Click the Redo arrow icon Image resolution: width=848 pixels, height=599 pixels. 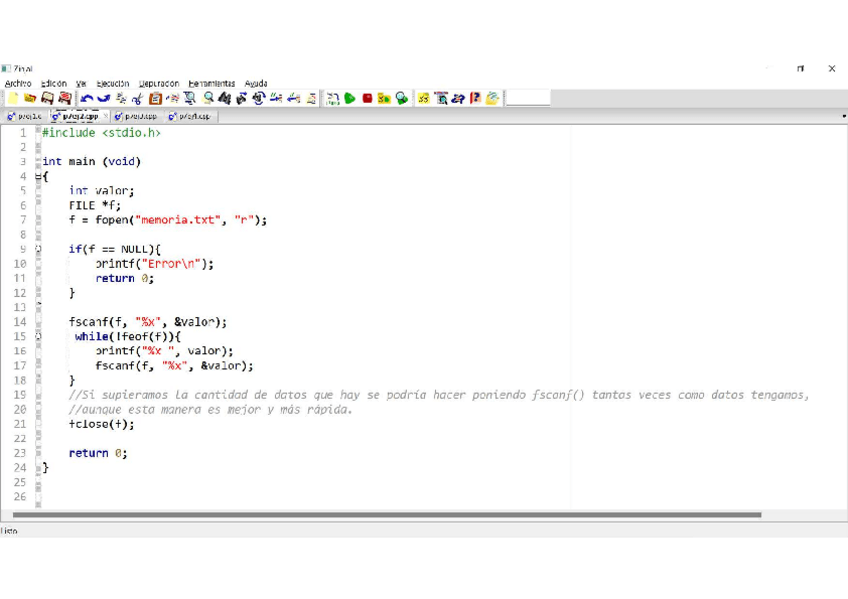click(103, 98)
